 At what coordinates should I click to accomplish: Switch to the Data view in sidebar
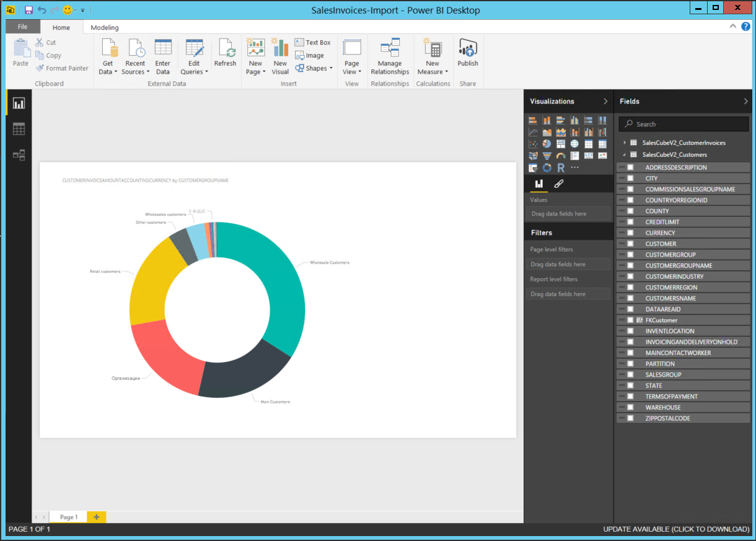click(x=19, y=129)
